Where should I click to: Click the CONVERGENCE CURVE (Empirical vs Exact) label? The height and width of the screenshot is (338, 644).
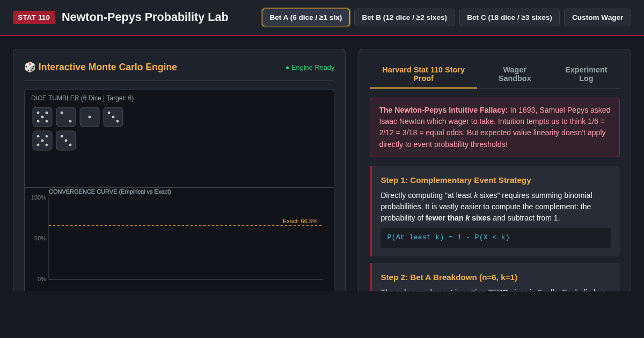(x=110, y=192)
